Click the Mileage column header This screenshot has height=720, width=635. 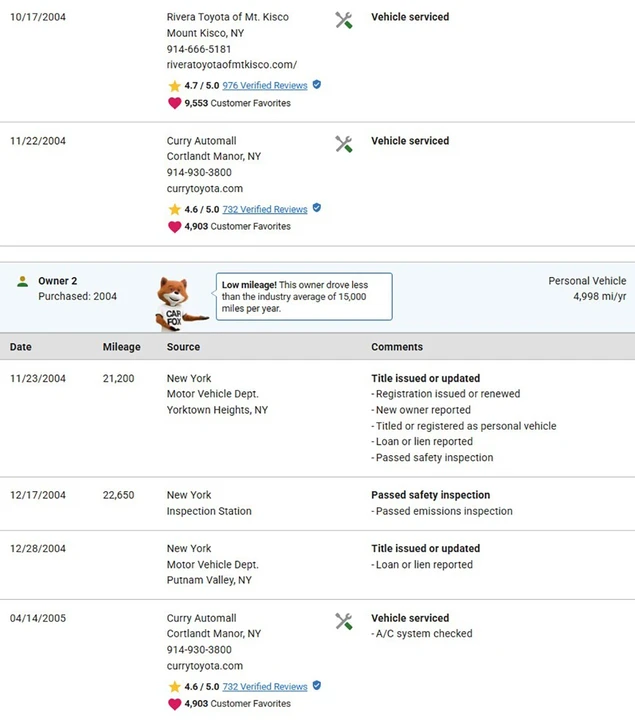click(x=122, y=347)
